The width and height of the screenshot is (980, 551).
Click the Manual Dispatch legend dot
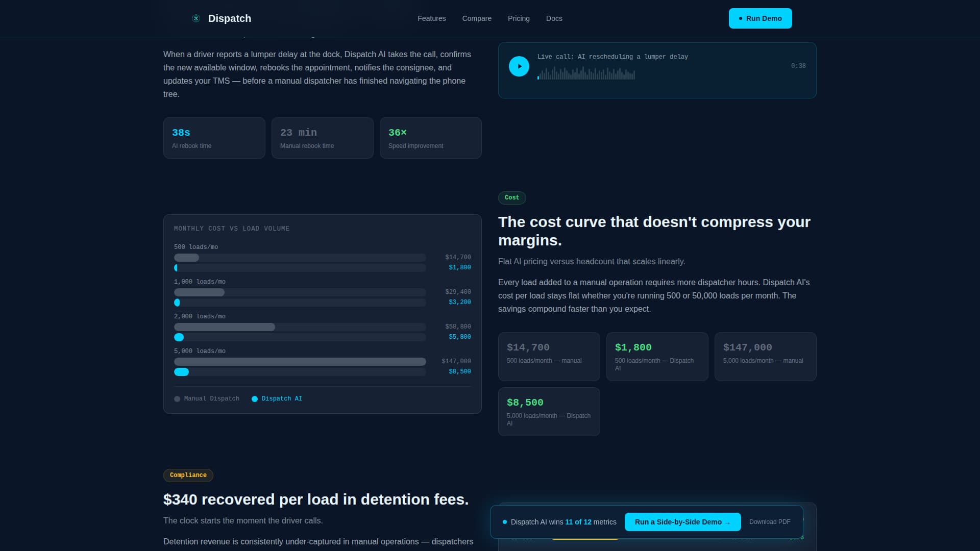(x=177, y=399)
